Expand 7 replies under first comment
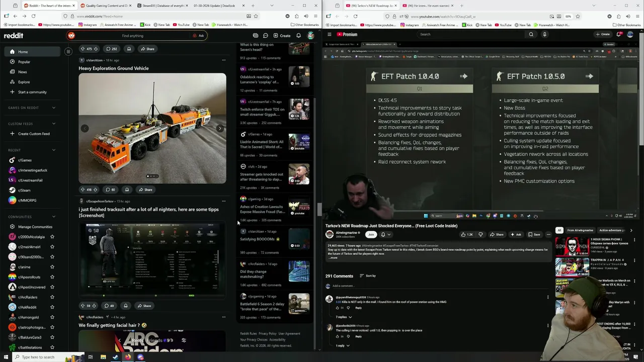The width and height of the screenshot is (644, 362). coord(343,317)
